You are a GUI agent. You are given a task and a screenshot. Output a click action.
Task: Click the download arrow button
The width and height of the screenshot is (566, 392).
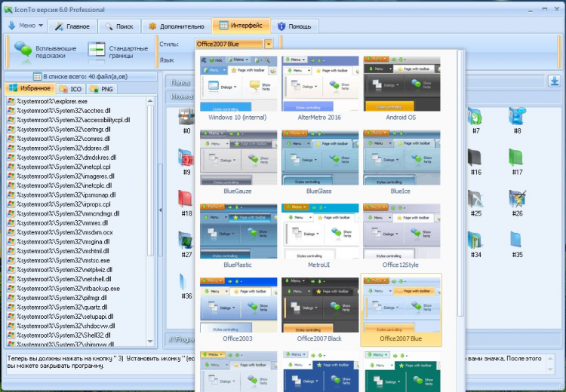(x=554, y=81)
